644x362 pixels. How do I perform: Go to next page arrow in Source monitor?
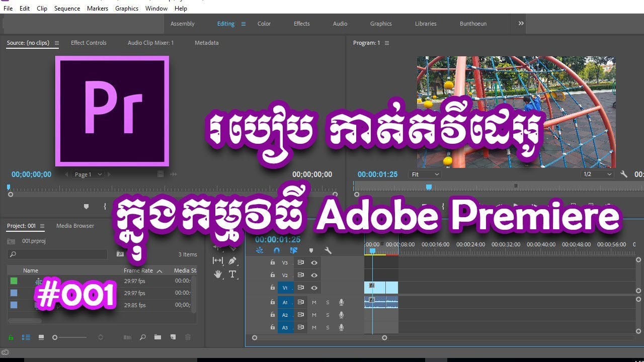click(x=110, y=174)
